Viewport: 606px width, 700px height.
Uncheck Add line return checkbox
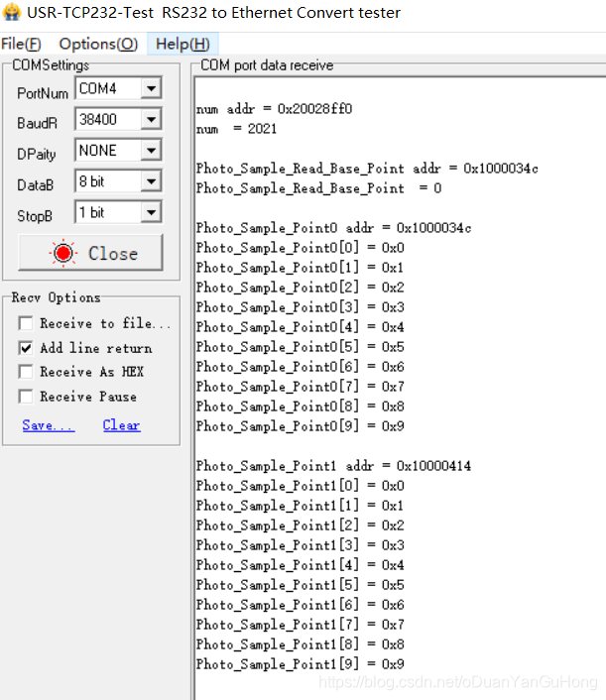coord(26,347)
